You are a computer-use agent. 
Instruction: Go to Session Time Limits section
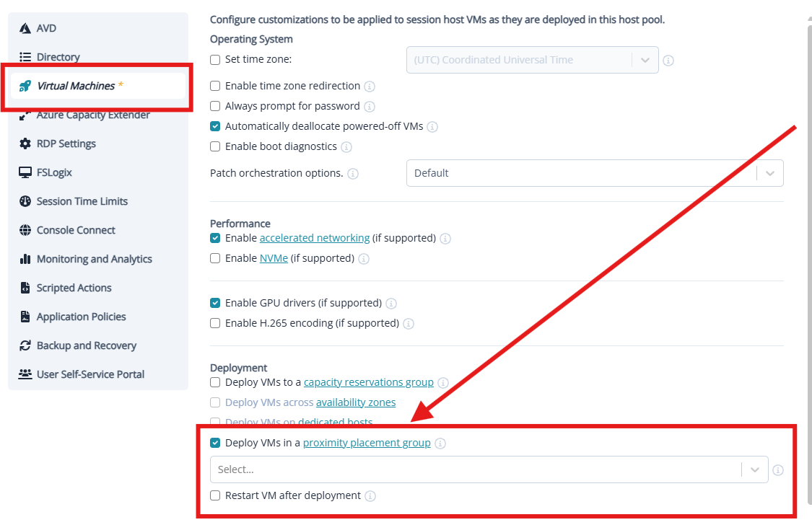pyautogui.click(x=82, y=201)
